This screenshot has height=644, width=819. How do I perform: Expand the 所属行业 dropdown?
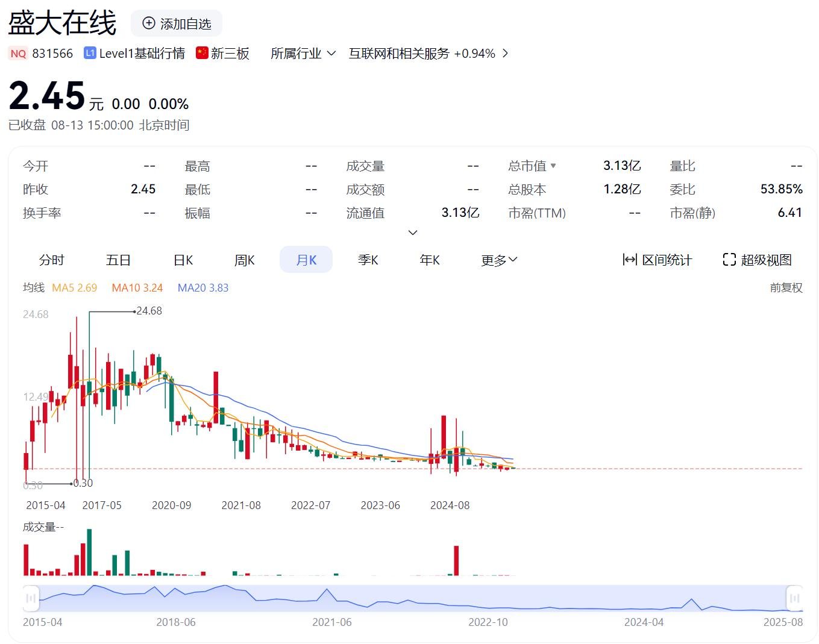[303, 54]
